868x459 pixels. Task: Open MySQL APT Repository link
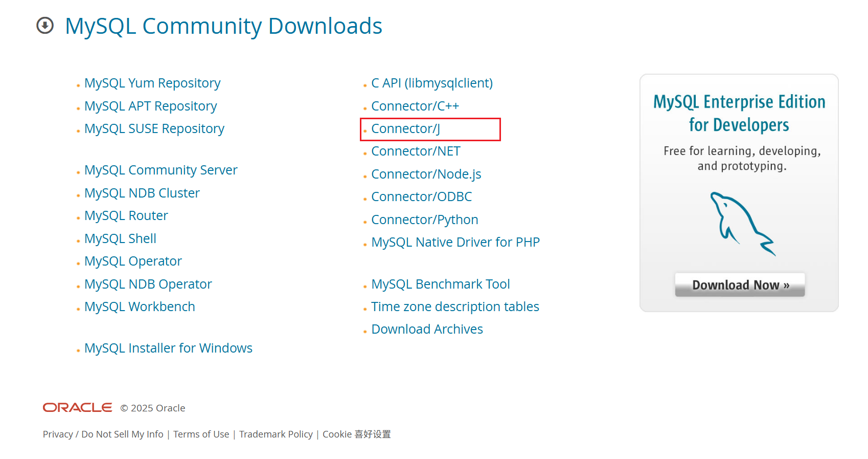click(151, 106)
